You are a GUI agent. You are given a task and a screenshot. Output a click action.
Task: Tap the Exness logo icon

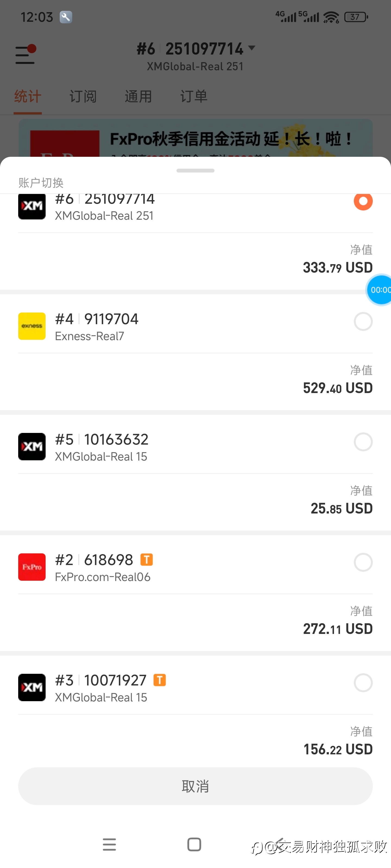click(x=32, y=326)
